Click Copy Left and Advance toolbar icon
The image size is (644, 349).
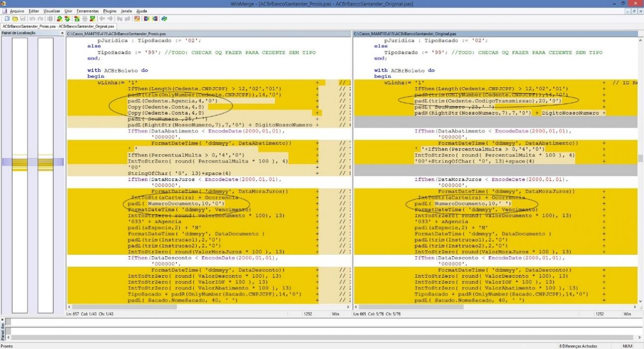[128, 18]
